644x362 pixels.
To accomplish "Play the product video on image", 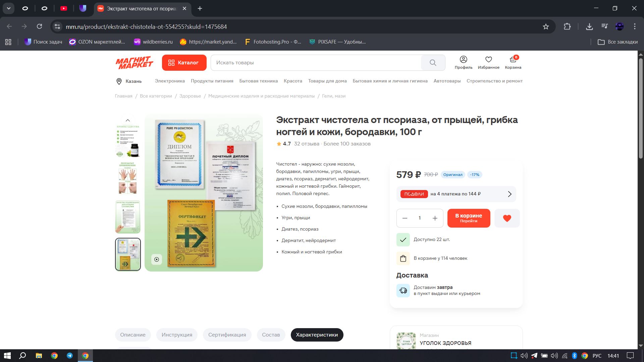I will click(157, 259).
